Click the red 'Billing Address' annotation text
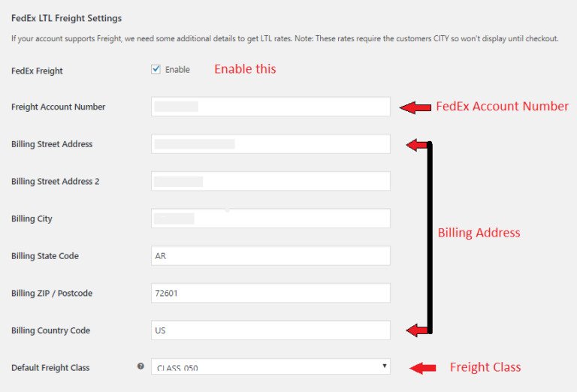 [479, 233]
